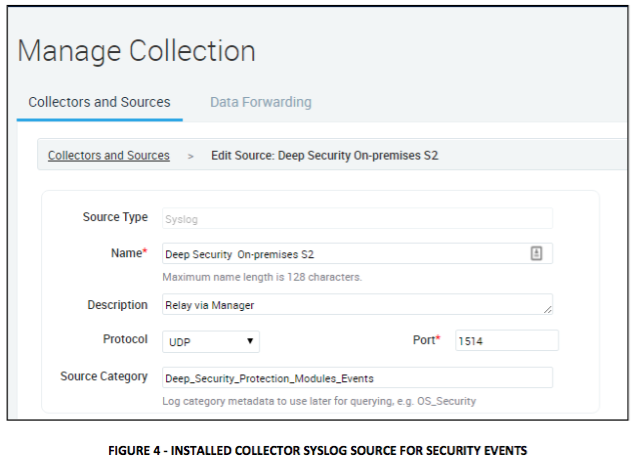Screen dimensions: 640x464
Task: Click the autofill icon in Name field
Action: [x=536, y=253]
